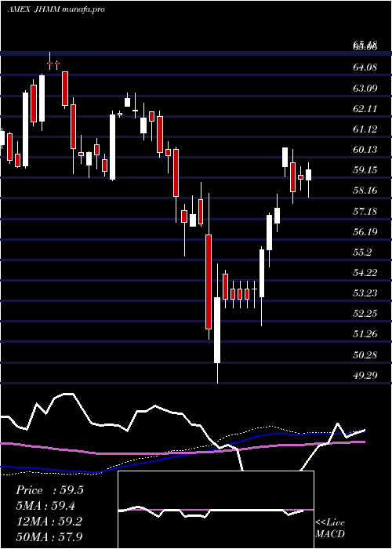The height and width of the screenshot is (549, 392).
Task: Click the 58.16 price axis label
Action: [365, 191]
